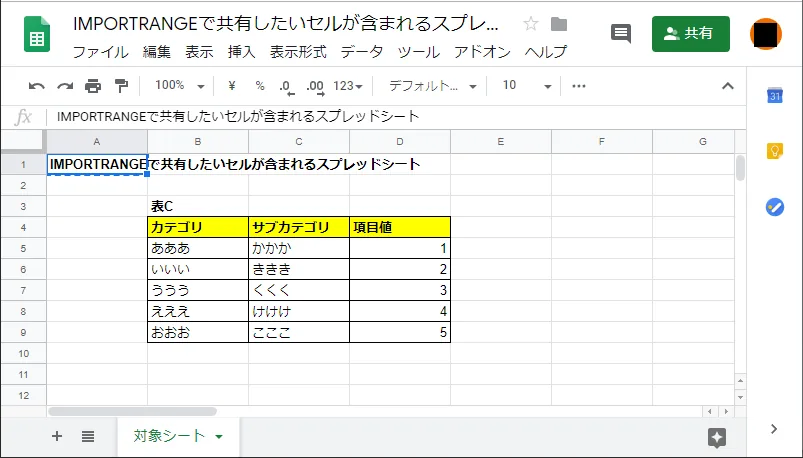
Task: Format as currency with ¥ button
Action: [231, 86]
